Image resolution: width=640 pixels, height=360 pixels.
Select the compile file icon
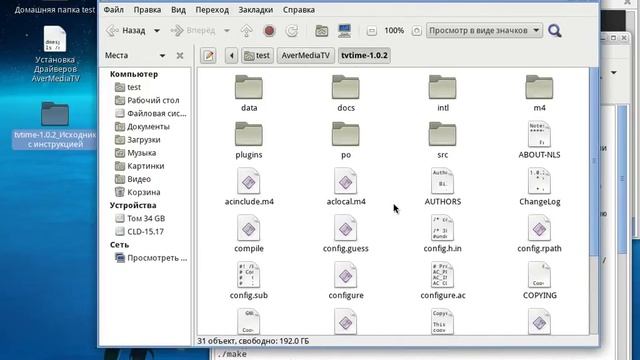[249, 228]
